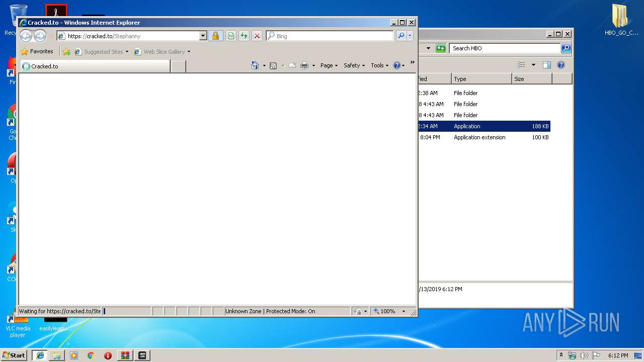Image resolution: width=644 pixels, height=362 pixels.
Task: Toggle the preview pane icon in Explorer
Action: (547, 65)
